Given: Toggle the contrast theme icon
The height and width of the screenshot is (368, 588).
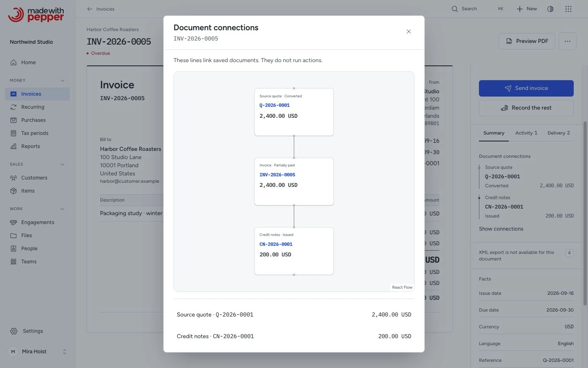Looking at the screenshot, I should [x=550, y=9].
